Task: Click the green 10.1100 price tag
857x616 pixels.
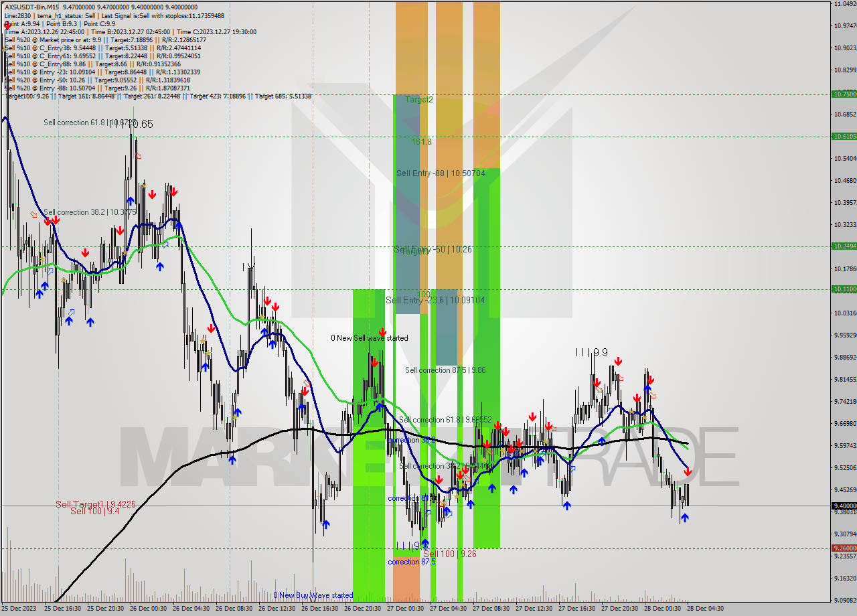Action: (844, 289)
